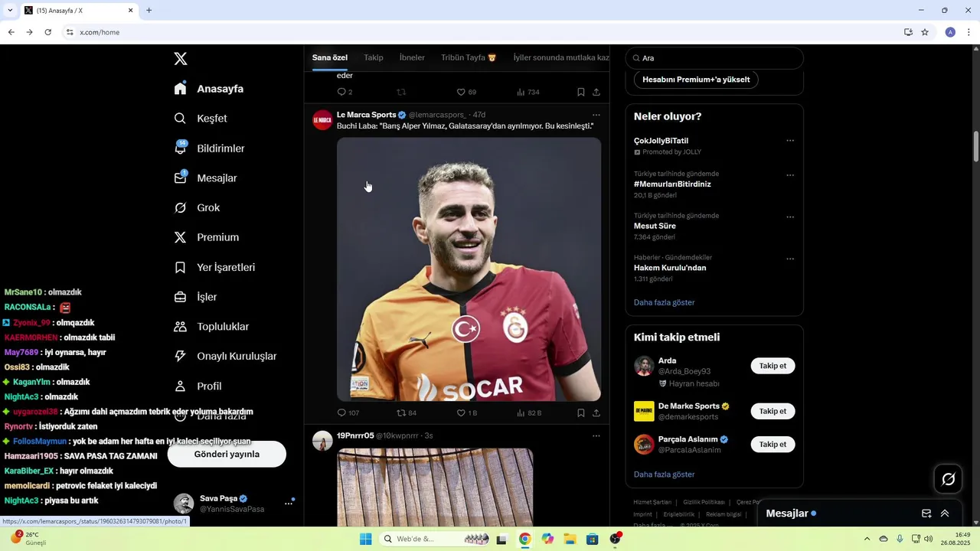Open options for Hakem Kurulu'ndan trend
This screenshot has height=551, width=980.
(790, 259)
